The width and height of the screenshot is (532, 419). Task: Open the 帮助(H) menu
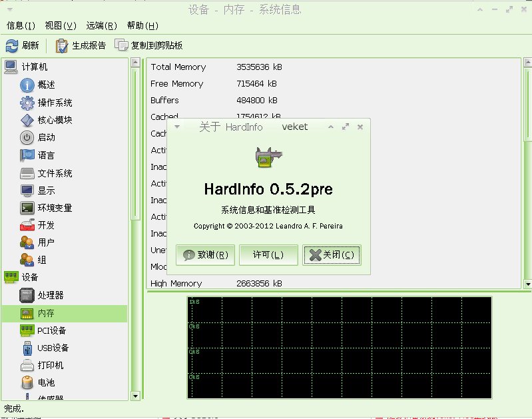tap(142, 26)
